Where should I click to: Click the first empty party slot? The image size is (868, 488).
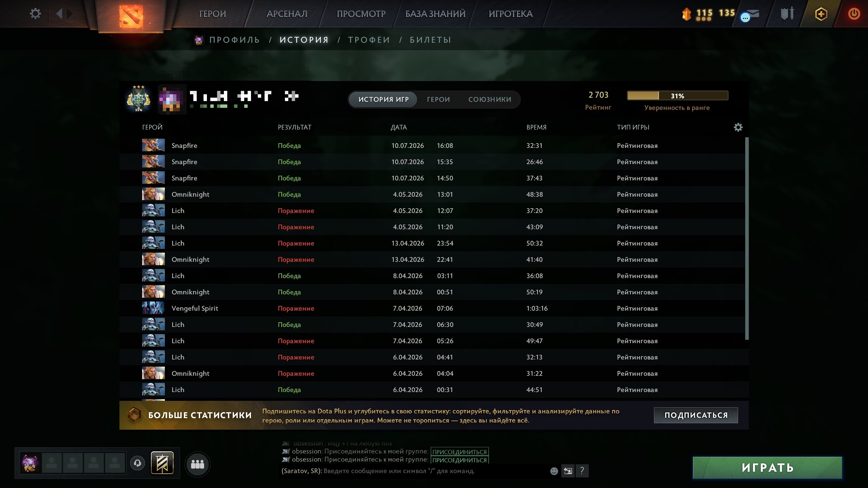point(52,463)
